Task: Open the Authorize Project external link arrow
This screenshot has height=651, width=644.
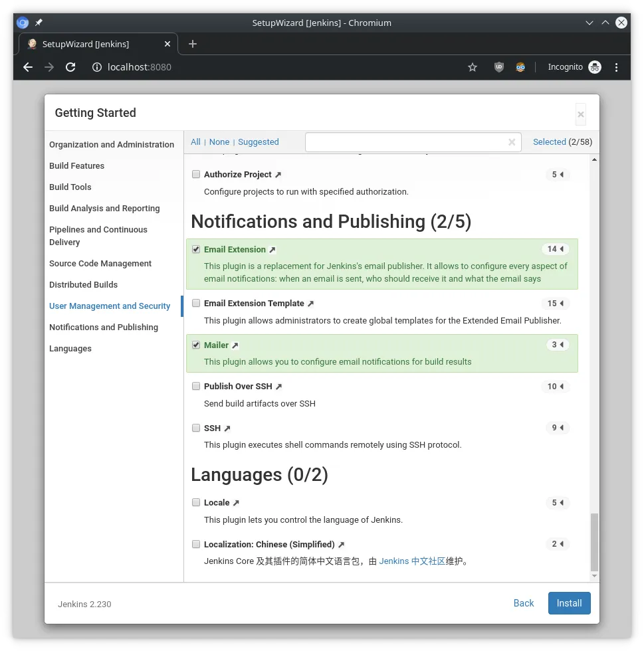Action: 277,174
